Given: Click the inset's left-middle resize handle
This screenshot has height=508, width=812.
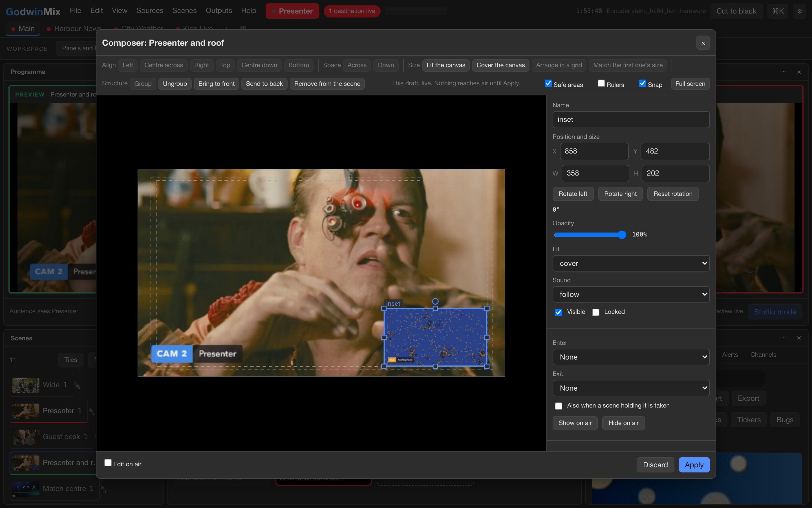Looking at the screenshot, I should pos(384,337).
